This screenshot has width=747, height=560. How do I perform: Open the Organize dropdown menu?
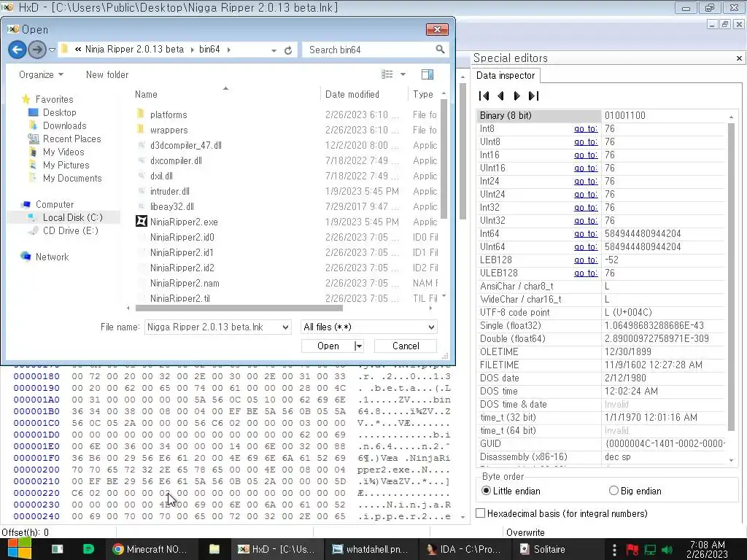[41, 75]
